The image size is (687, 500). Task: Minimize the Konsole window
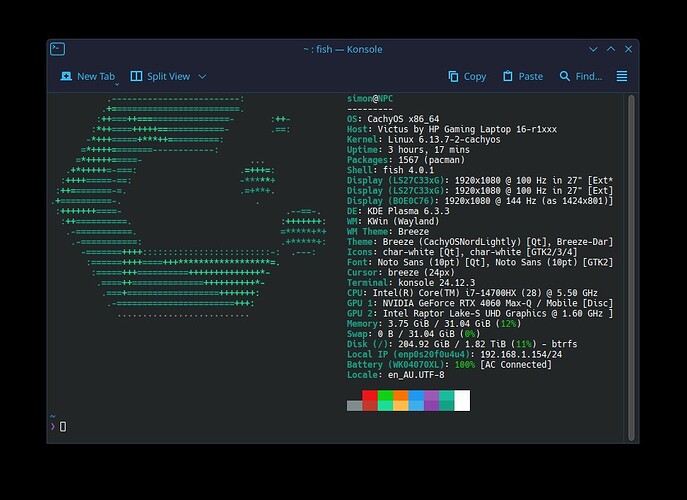point(593,49)
